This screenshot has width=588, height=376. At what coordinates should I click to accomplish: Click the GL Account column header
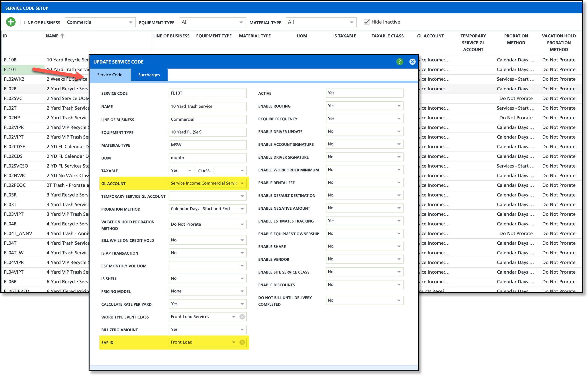click(x=430, y=36)
